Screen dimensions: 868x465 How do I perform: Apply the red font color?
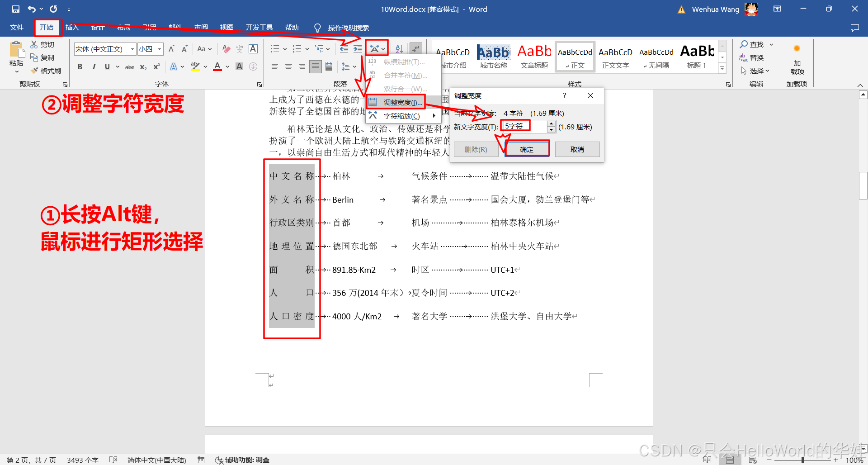(217, 66)
